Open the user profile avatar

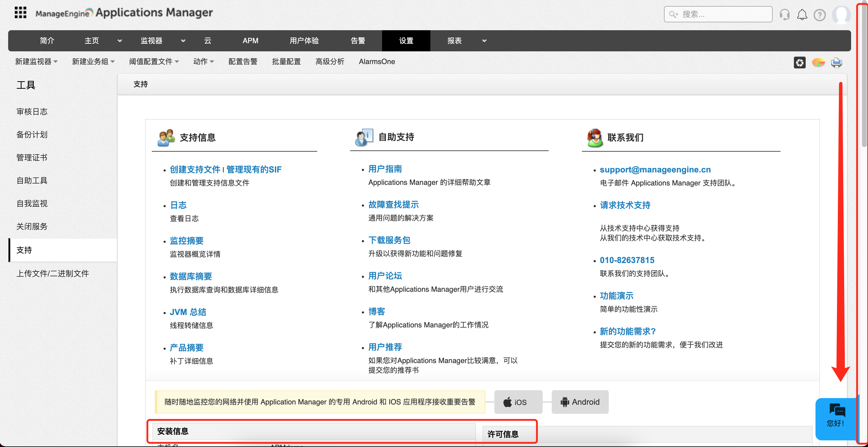click(x=841, y=15)
